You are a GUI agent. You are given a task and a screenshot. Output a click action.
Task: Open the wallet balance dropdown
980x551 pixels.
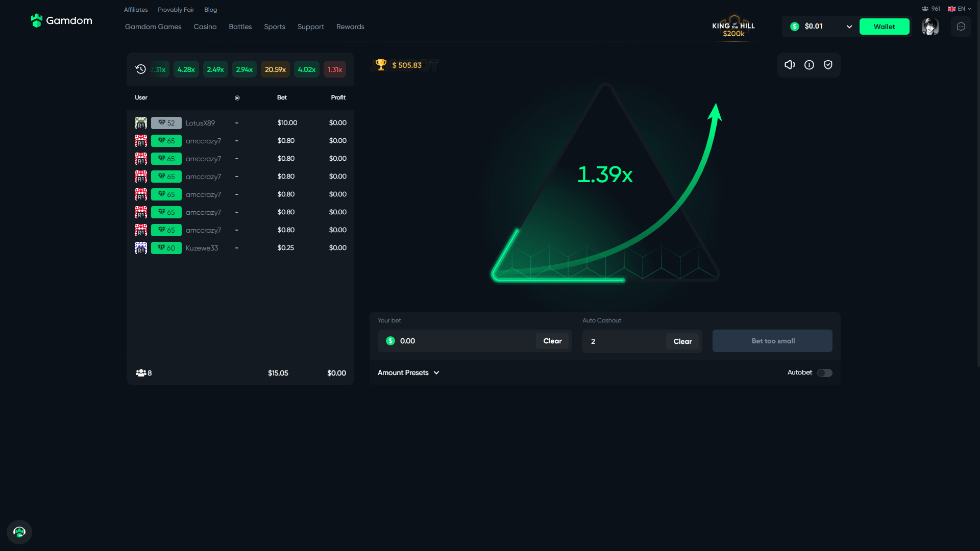849,27
